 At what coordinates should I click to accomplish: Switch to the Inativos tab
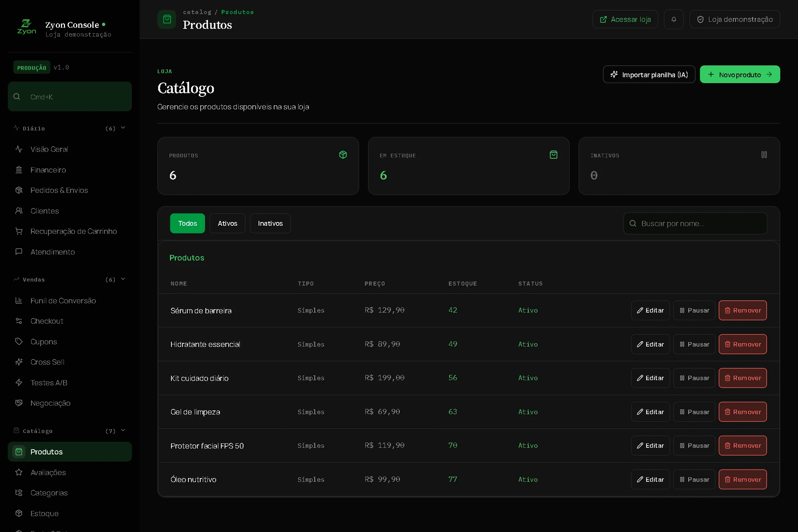(270, 224)
